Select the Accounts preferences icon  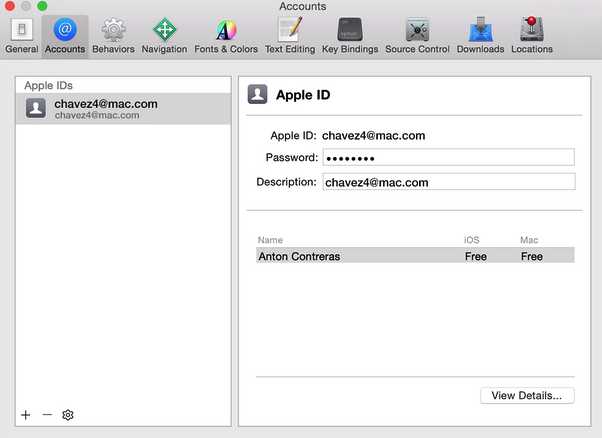click(x=65, y=36)
